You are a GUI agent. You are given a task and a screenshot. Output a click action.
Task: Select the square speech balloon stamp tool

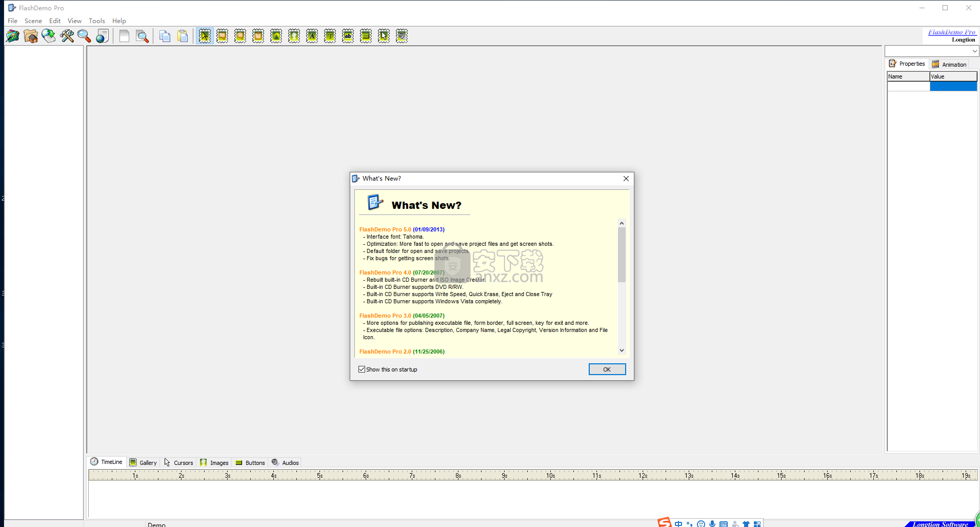click(x=223, y=36)
